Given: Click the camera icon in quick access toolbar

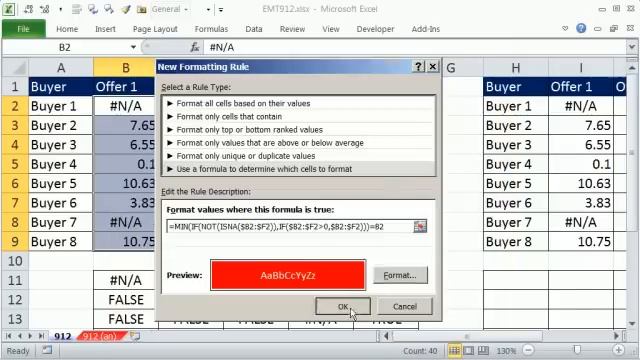Looking at the screenshot, I should pyautogui.click(x=142, y=9).
